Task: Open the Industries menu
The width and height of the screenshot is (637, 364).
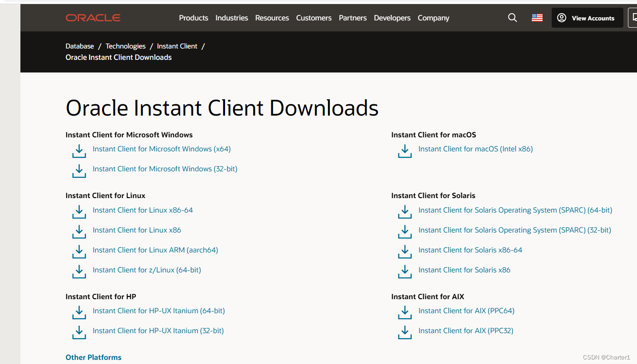Action: click(232, 18)
